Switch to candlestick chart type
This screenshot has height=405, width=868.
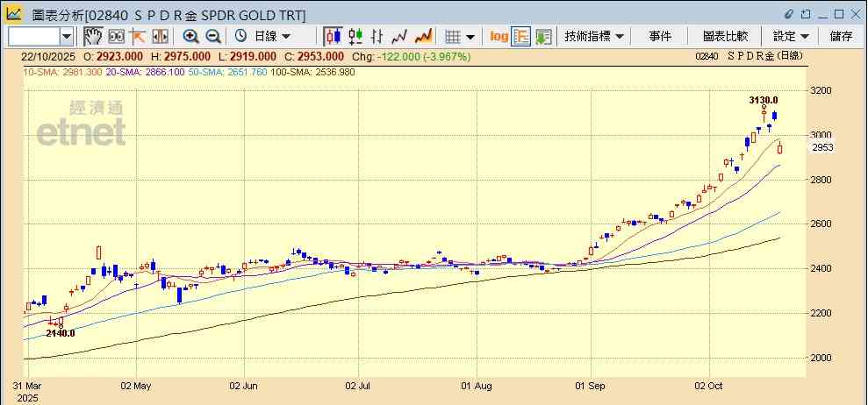(x=333, y=36)
